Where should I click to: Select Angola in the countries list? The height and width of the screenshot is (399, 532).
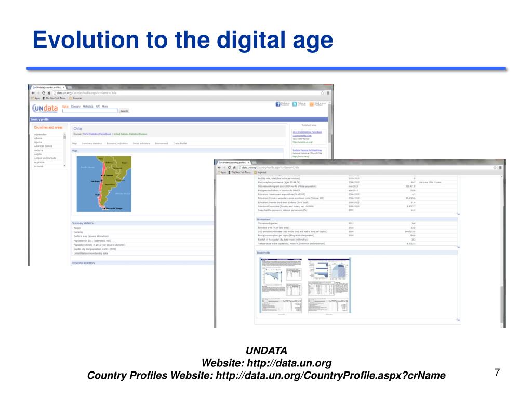[37, 154]
